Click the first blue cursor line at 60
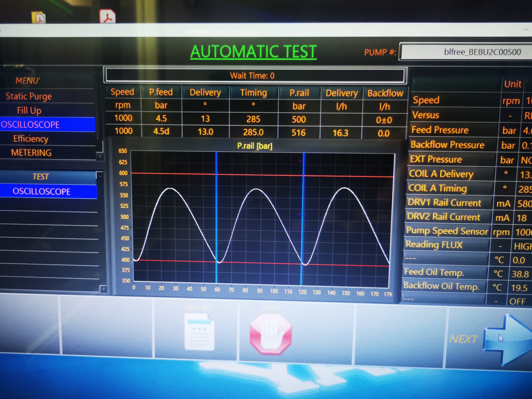 [216, 217]
